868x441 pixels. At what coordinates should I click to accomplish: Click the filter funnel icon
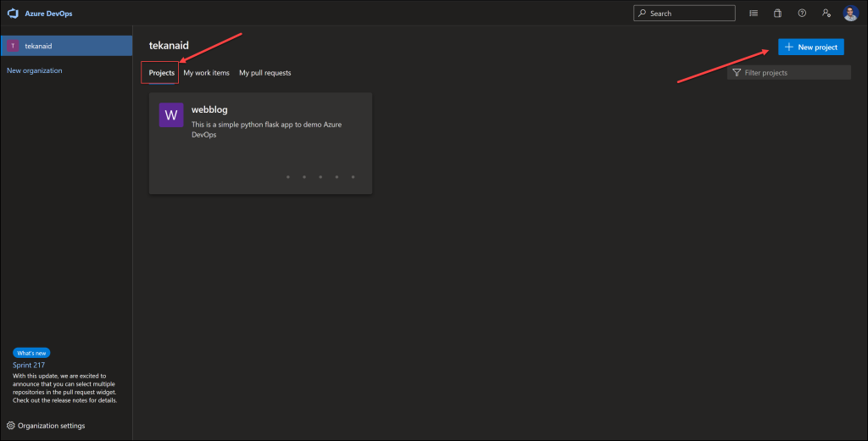[x=737, y=73]
